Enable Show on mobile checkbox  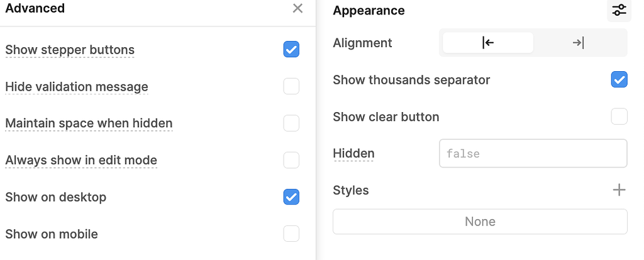pyautogui.click(x=291, y=234)
